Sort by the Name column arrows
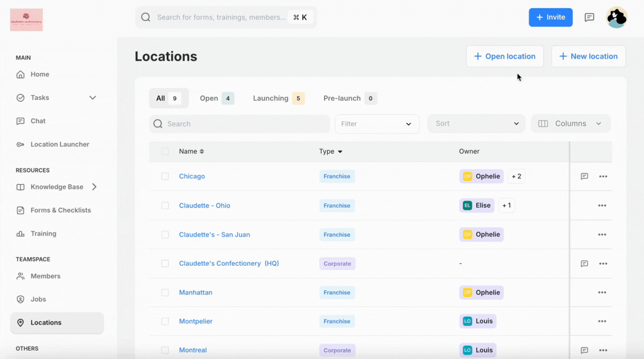Image resolution: width=644 pixels, height=359 pixels. pyautogui.click(x=202, y=151)
